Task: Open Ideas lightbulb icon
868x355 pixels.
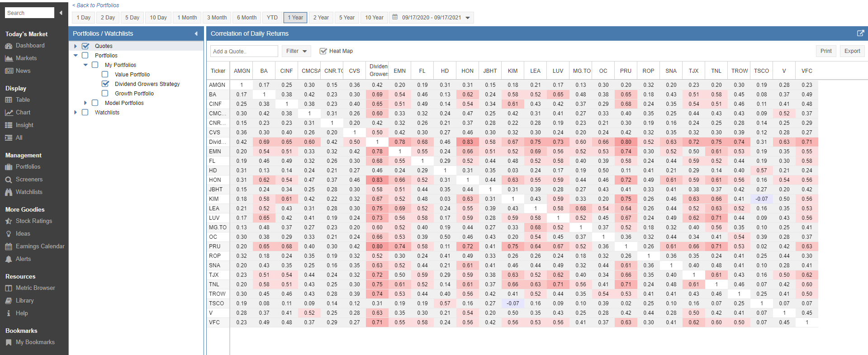Action: pos(9,234)
